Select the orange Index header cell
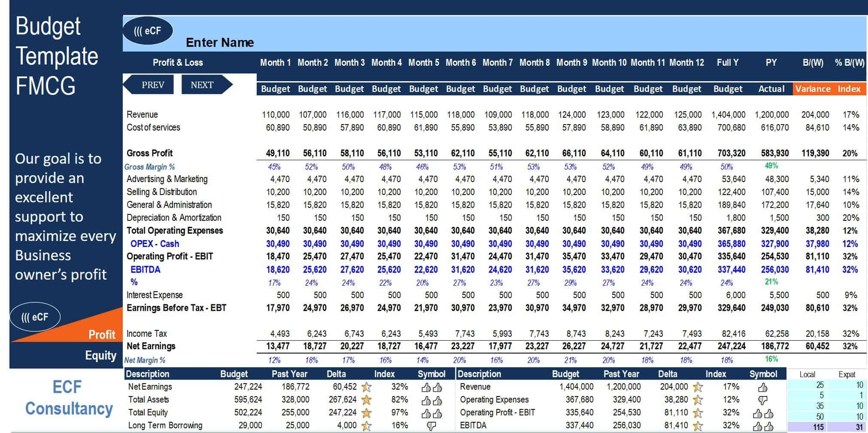The width and height of the screenshot is (868, 433). pyautogui.click(x=849, y=89)
